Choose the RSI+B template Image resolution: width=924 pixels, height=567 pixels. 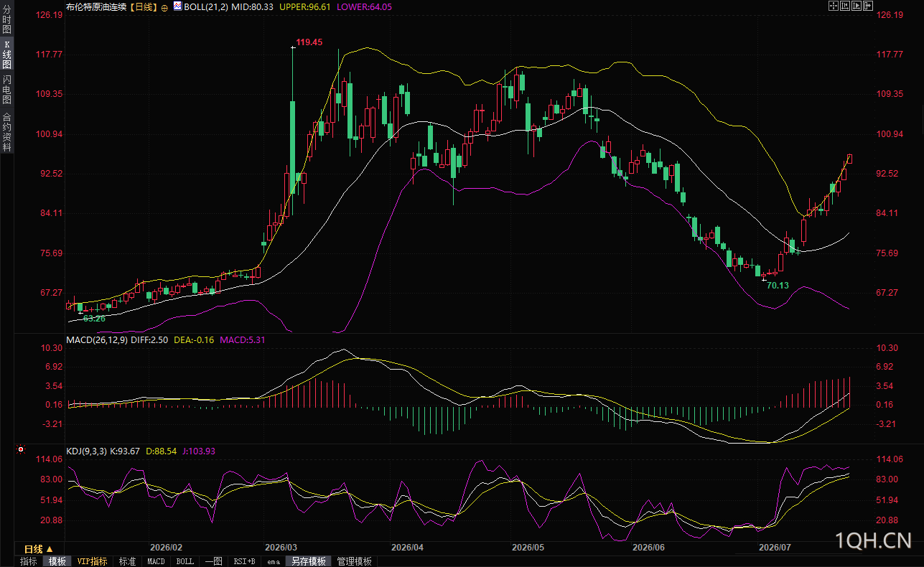[x=245, y=561]
